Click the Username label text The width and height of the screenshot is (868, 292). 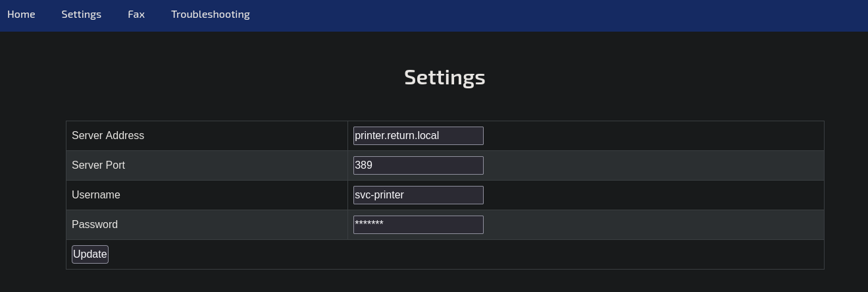point(96,195)
